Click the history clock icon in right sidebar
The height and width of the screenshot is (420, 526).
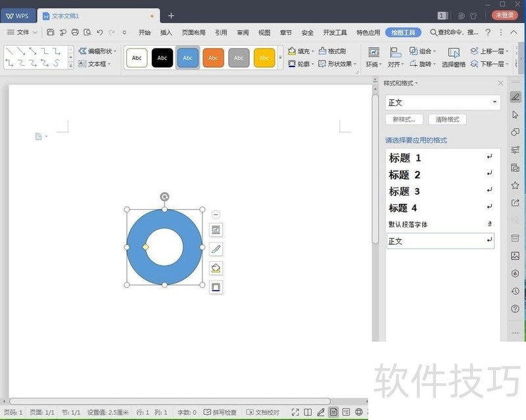pos(515,291)
